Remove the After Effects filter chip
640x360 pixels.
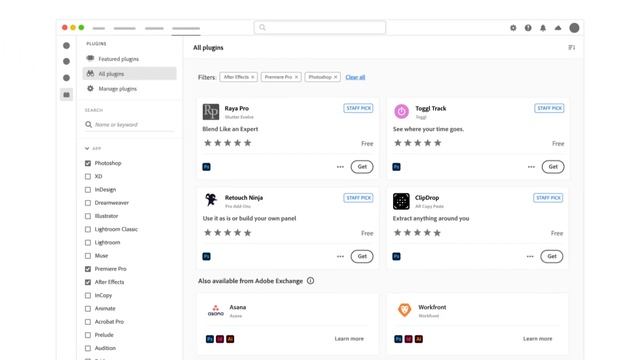click(253, 77)
